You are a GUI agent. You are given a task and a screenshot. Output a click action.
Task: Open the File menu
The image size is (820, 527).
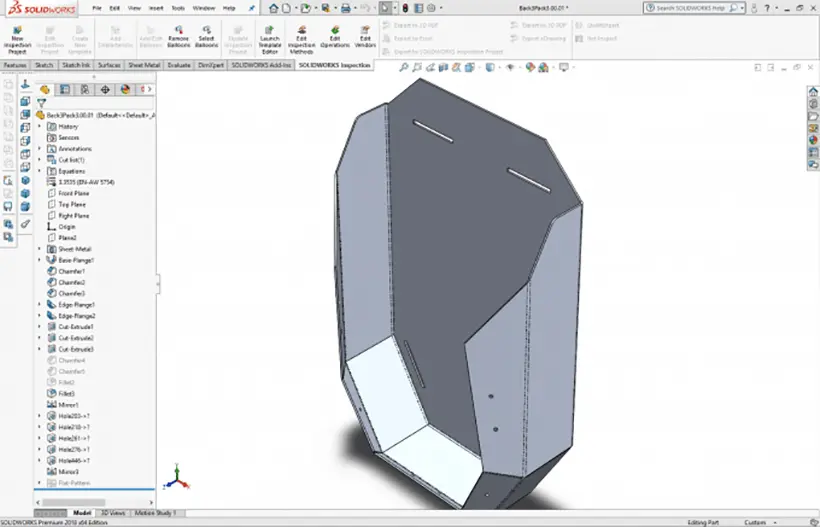pos(97,8)
